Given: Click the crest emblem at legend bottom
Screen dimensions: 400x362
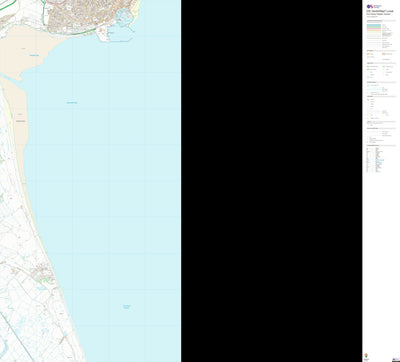Looking at the screenshot, I should point(366,356).
